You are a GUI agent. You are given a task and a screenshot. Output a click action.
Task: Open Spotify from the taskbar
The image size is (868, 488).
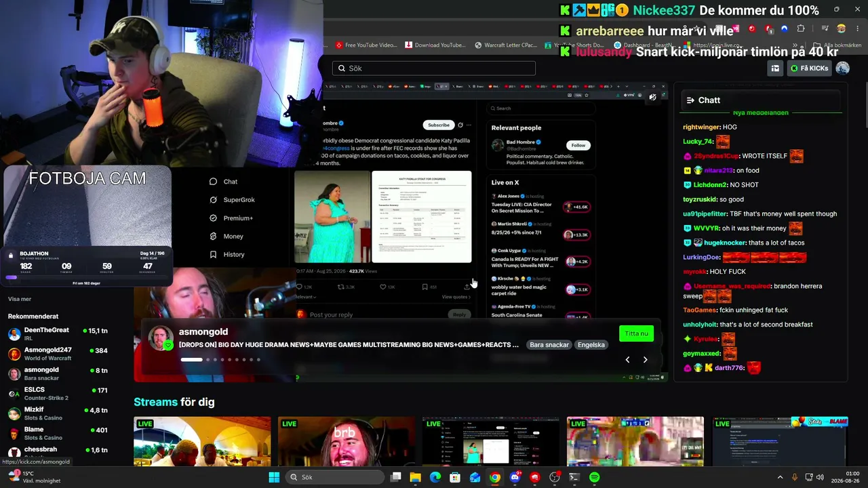coord(595,477)
